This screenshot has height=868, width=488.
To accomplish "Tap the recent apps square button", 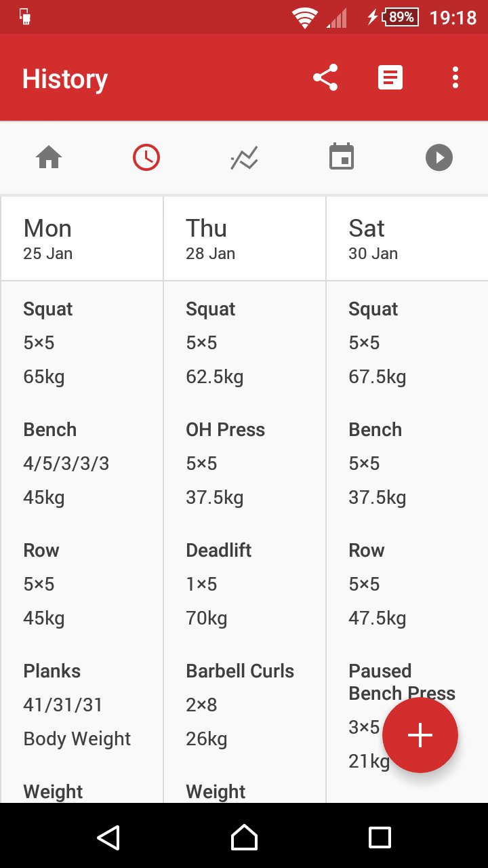I will 380,837.
